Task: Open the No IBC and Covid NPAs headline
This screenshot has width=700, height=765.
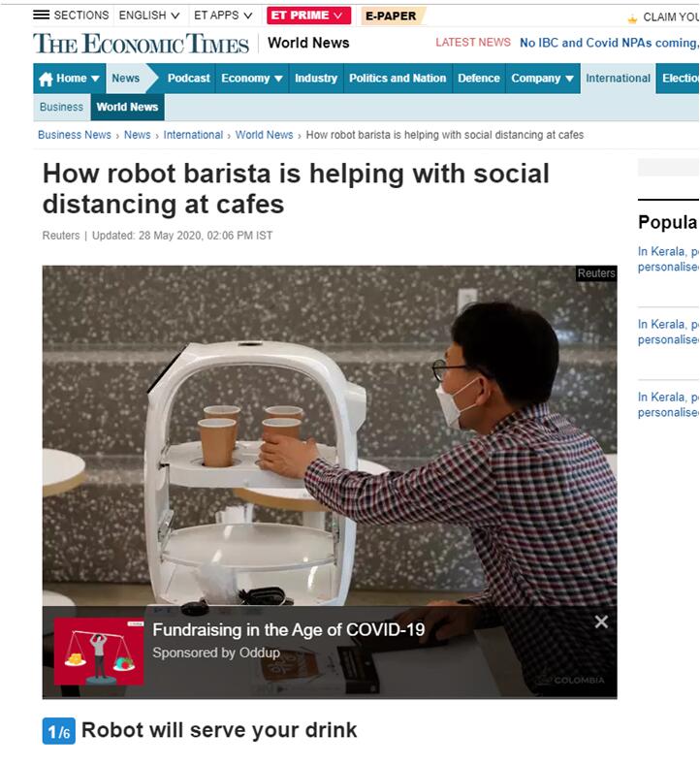Action: (x=609, y=43)
